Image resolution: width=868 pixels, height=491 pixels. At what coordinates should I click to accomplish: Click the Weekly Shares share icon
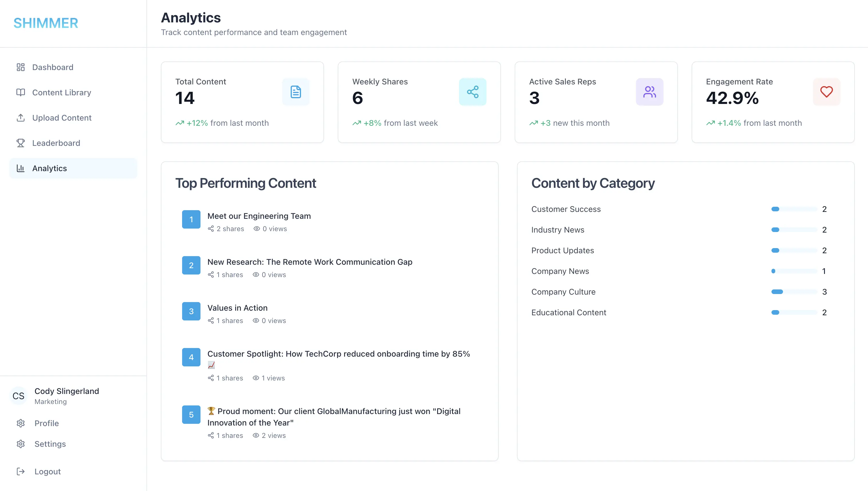click(472, 92)
